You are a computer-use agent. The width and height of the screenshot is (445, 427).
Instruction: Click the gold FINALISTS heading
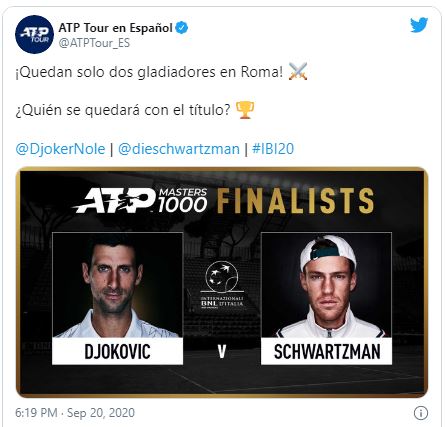(x=296, y=201)
